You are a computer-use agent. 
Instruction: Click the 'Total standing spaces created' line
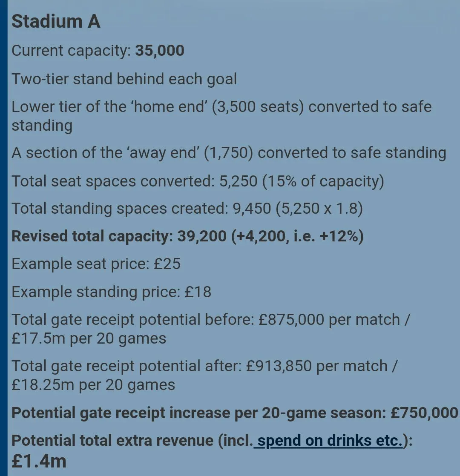click(x=187, y=209)
